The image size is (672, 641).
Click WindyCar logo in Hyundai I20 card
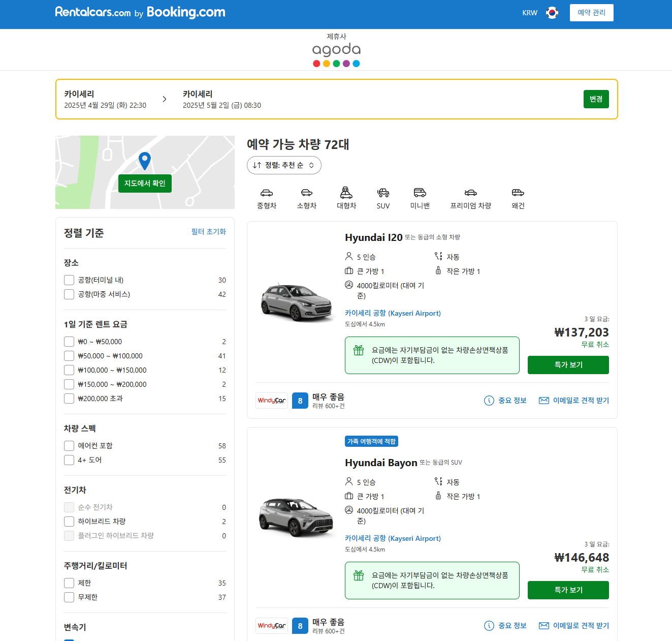coord(272,401)
